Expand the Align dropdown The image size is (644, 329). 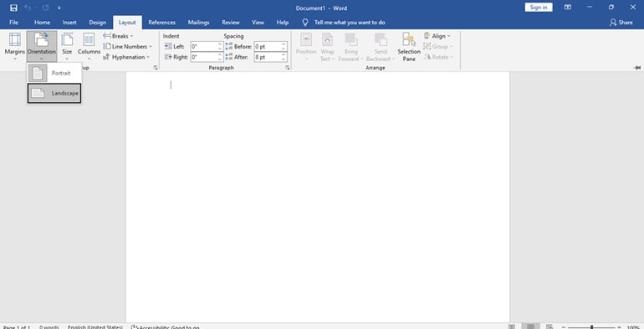(437, 36)
